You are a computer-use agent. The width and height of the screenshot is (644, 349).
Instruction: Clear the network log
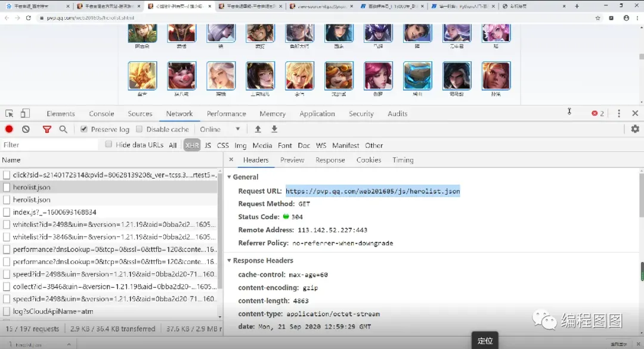tap(26, 129)
